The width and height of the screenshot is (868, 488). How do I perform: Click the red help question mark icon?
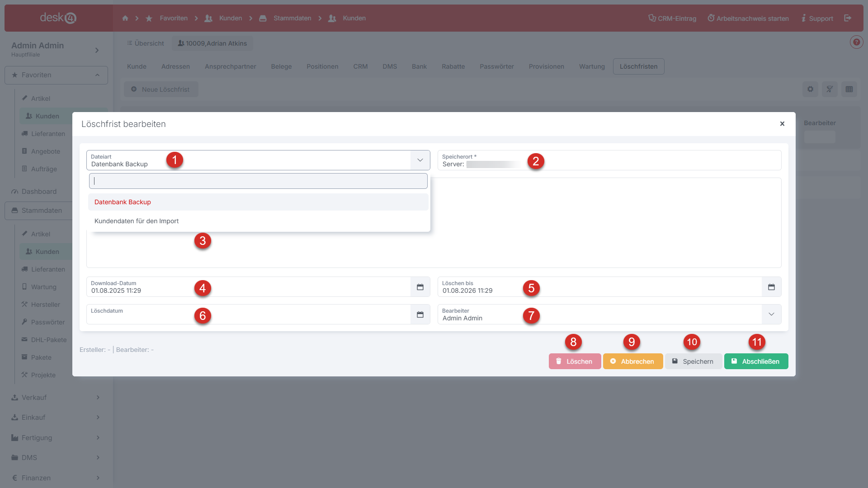point(856,42)
